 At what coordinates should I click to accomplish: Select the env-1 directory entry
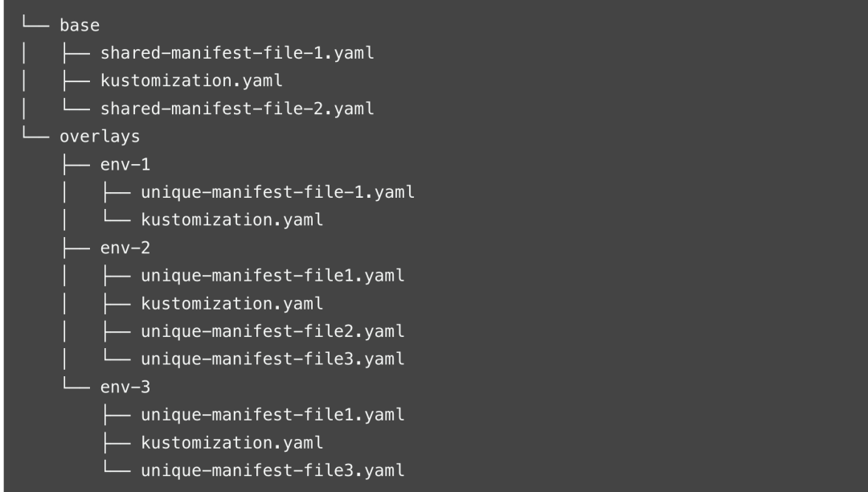click(125, 164)
